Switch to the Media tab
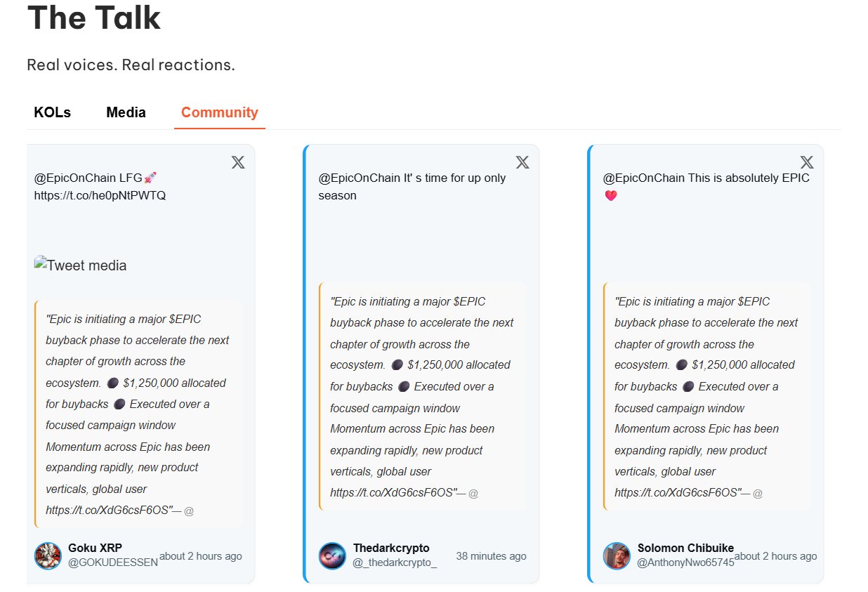Viewport: 868px width, 592px height. 126,112
